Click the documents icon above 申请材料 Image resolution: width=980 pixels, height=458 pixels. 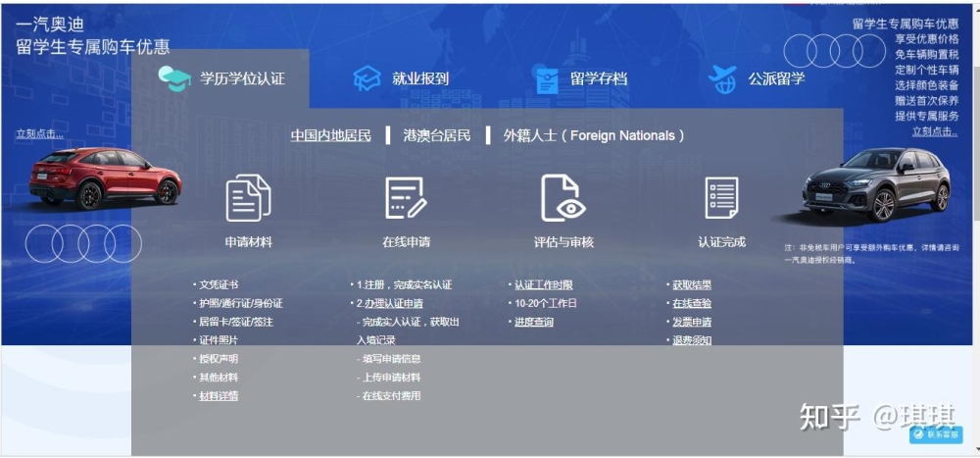point(248,198)
